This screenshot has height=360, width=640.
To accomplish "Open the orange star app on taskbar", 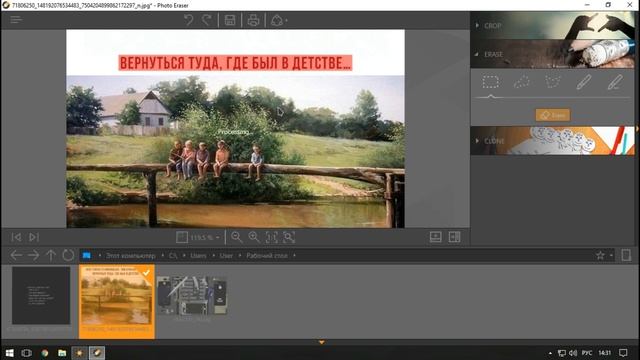I will click(79, 353).
